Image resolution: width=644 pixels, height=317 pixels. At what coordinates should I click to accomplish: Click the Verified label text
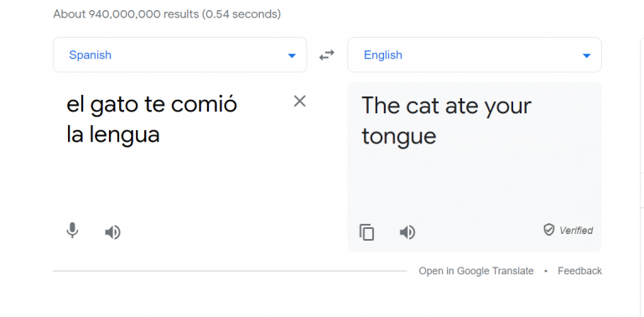coord(576,231)
